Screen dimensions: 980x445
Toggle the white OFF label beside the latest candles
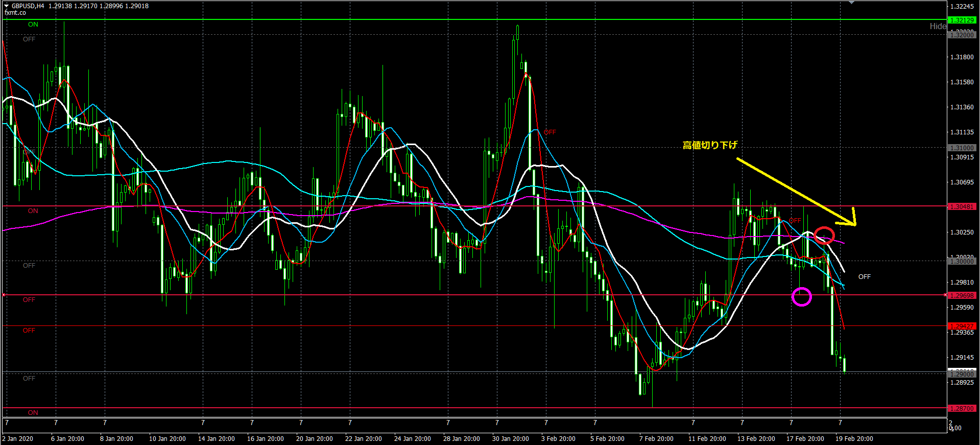pos(865,277)
